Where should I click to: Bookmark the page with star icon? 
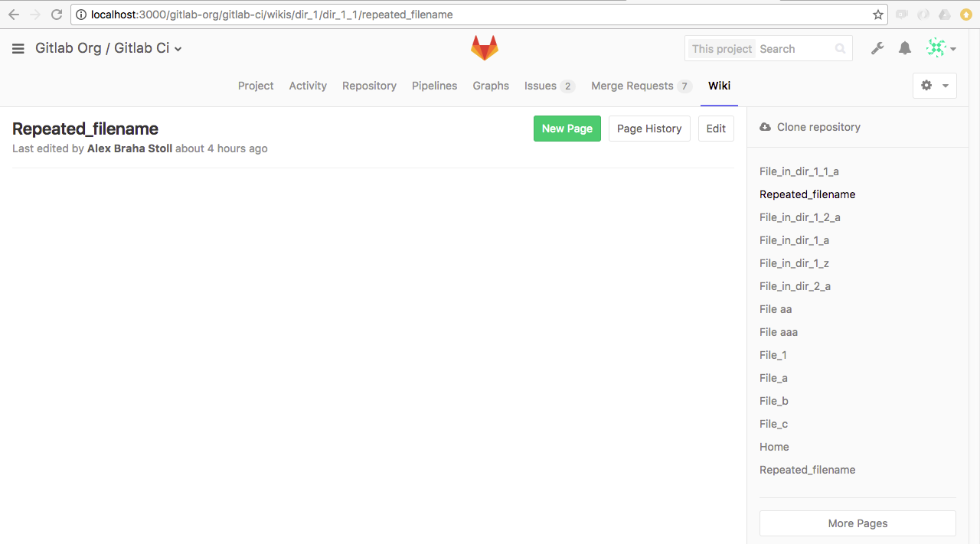point(877,15)
